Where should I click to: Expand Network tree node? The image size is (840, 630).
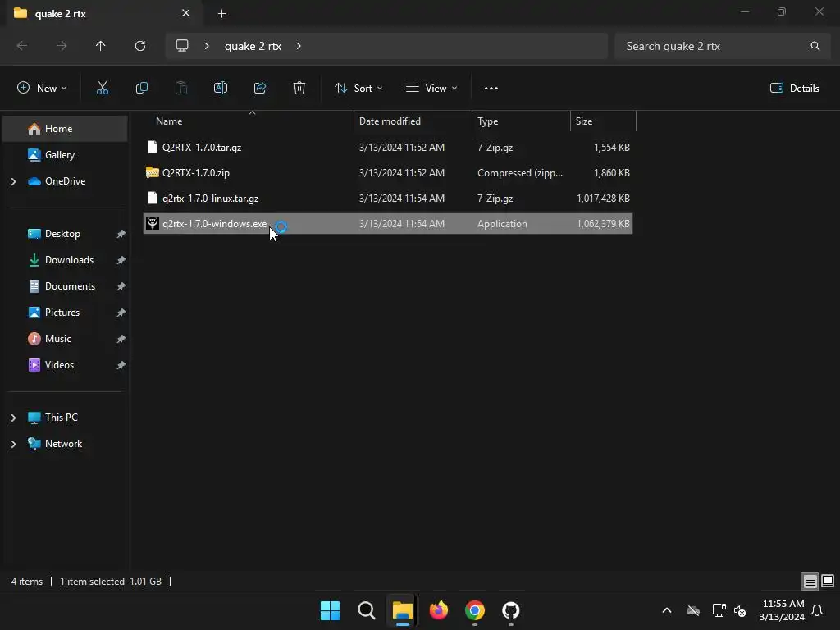13,444
